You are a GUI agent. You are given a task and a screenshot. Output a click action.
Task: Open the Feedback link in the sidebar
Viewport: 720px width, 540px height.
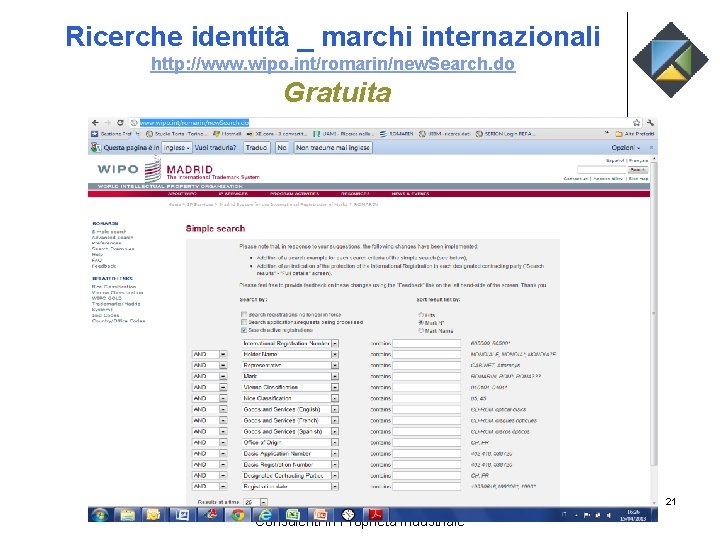coord(104,266)
